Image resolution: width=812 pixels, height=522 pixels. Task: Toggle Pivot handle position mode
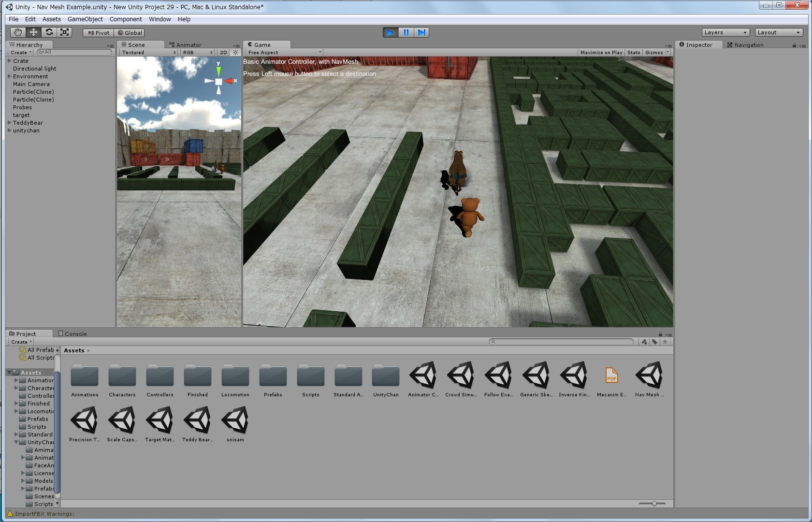(98, 32)
